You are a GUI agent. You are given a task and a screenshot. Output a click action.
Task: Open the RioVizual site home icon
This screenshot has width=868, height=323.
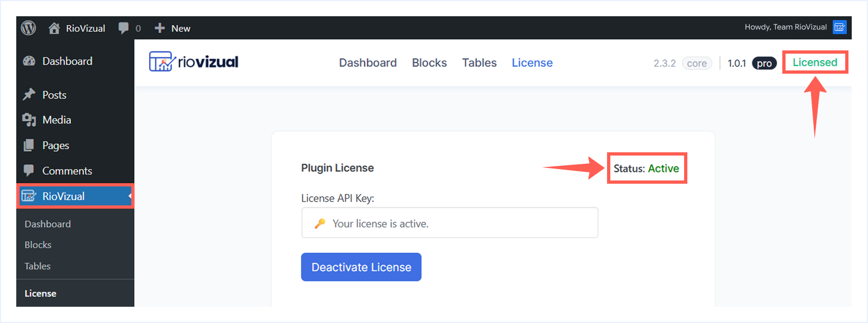(54, 28)
